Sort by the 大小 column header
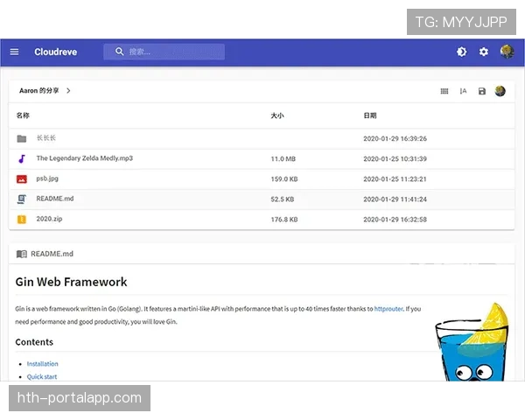This screenshot has height=420, width=525. [276, 115]
